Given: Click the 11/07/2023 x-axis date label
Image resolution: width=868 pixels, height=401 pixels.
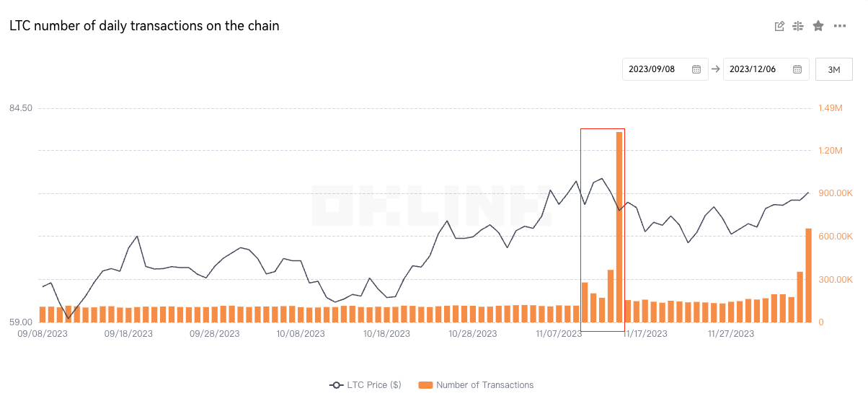Looking at the screenshot, I should point(559,334).
